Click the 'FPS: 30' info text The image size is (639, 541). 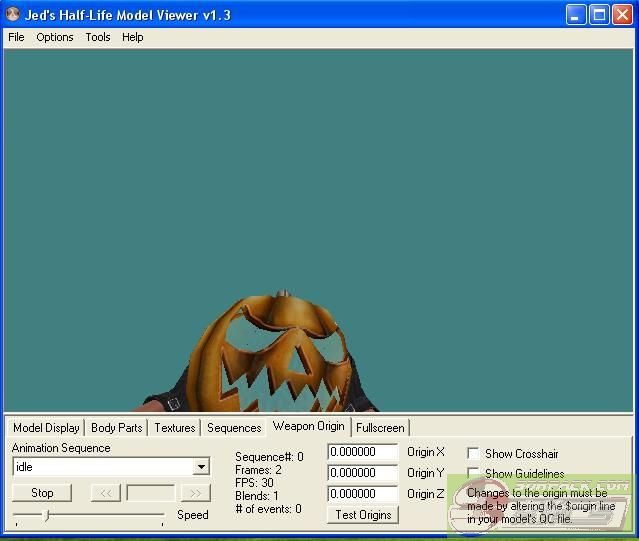pos(254,483)
